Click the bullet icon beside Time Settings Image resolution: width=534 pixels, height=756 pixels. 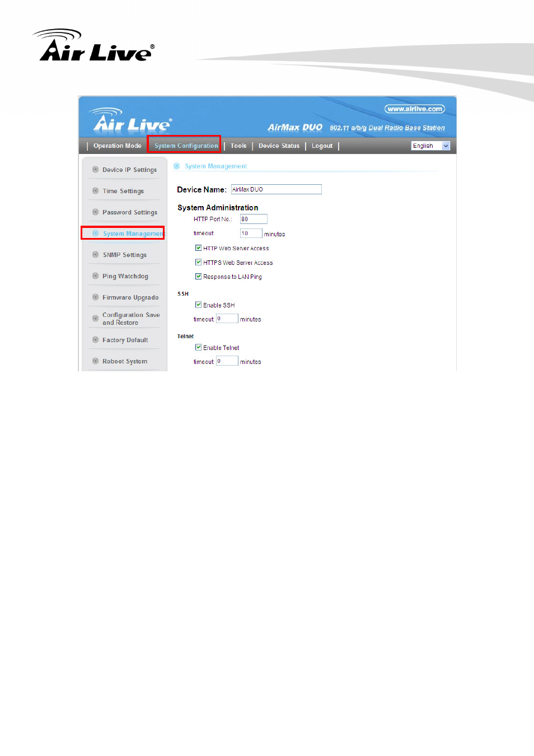click(x=95, y=191)
